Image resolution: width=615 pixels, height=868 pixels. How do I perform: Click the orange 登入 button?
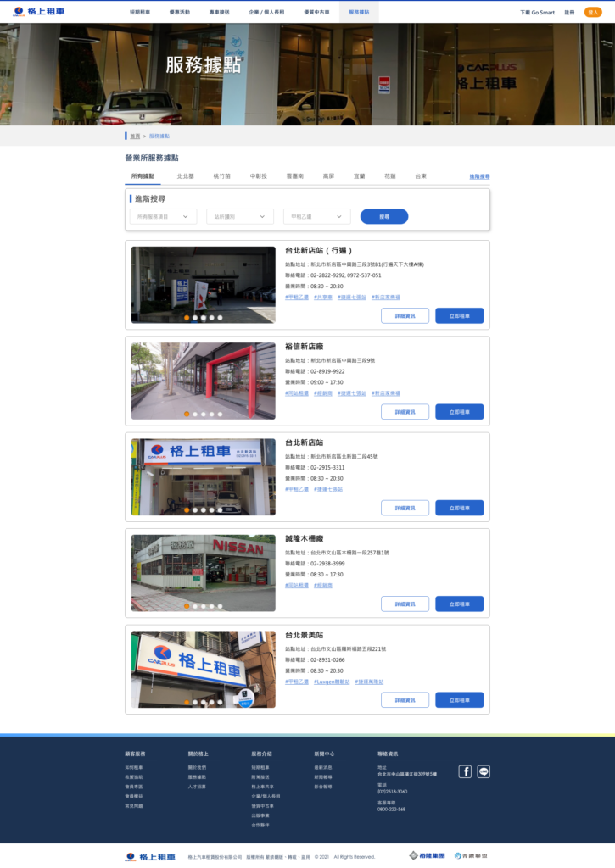(x=592, y=13)
